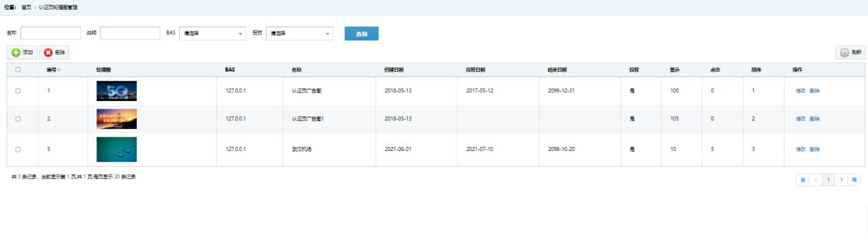Click the name cell 武汉机场
868x252 pixels.
pos(302,149)
